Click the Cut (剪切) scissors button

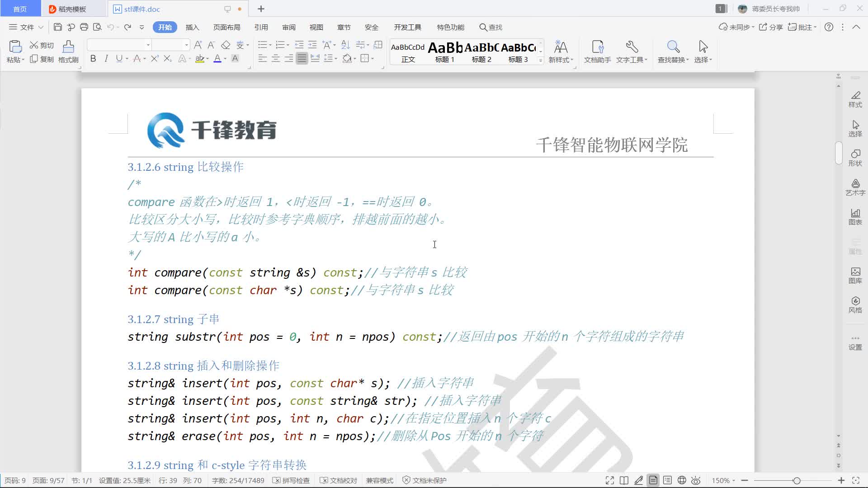[42, 45]
